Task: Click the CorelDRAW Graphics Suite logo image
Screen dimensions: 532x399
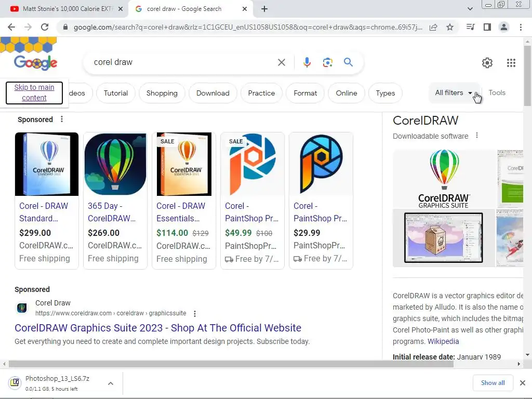Action: 444,179
